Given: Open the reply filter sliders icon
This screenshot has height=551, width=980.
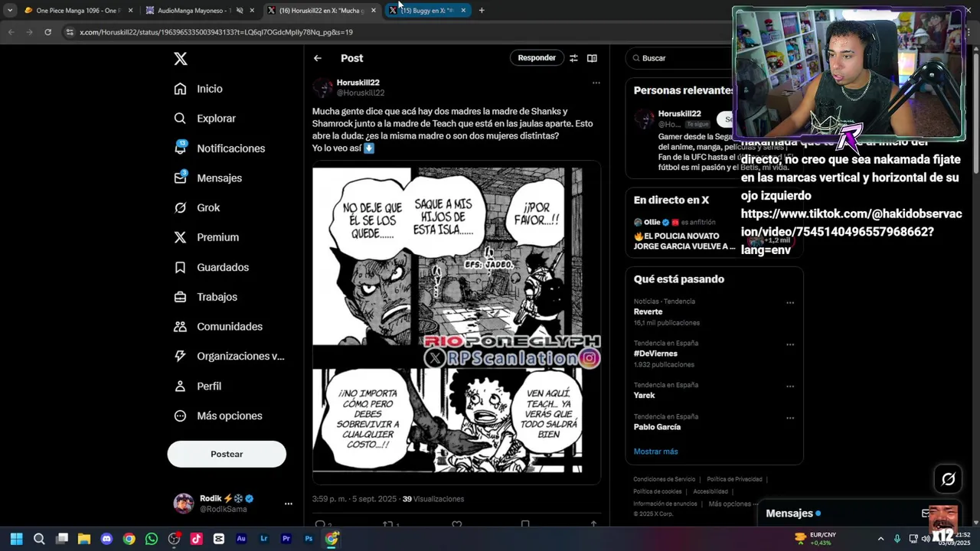Looking at the screenshot, I should point(573,58).
